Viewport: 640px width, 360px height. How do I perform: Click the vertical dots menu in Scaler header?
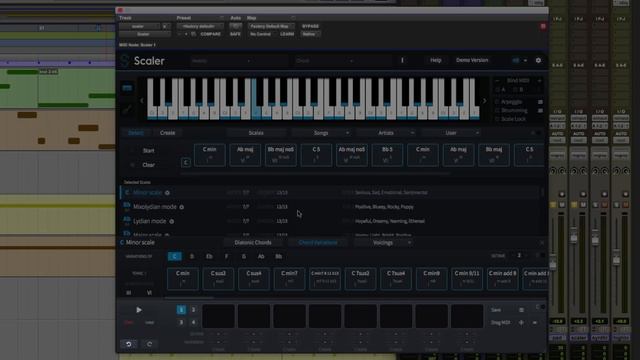(402, 60)
